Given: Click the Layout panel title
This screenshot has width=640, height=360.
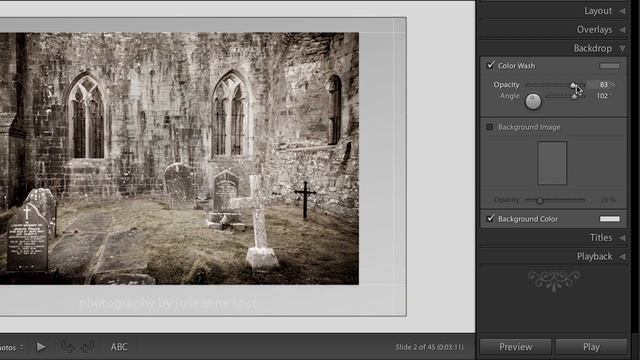Looking at the screenshot, I should click(598, 11).
